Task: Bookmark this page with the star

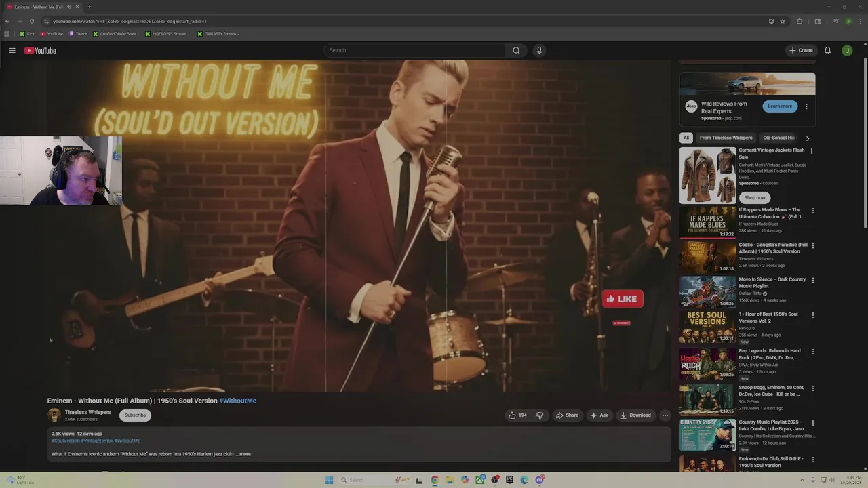Action: [783, 21]
